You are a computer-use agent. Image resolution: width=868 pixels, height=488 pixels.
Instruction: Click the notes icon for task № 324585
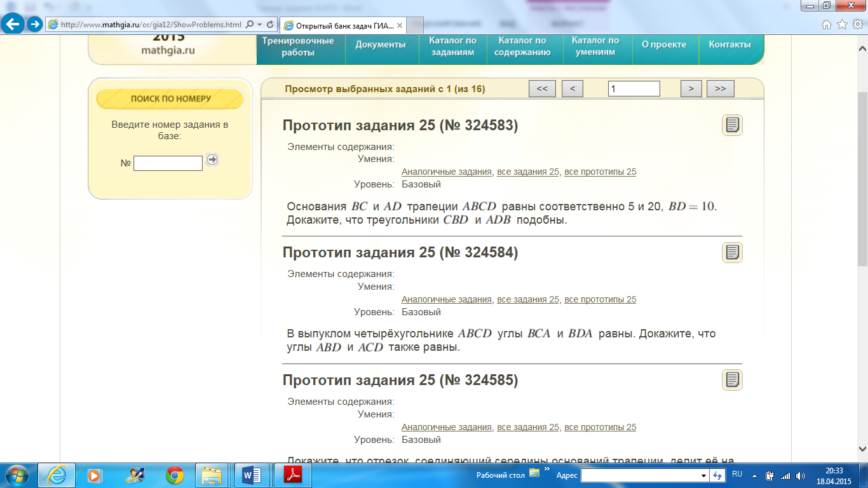point(732,380)
